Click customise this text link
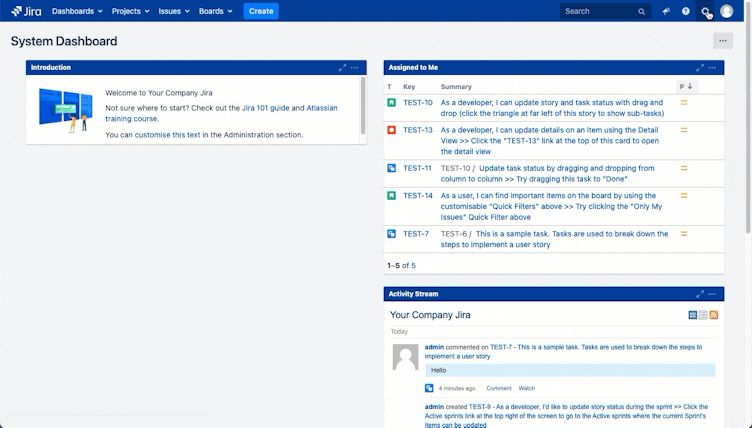Image resolution: width=752 pixels, height=428 pixels. pos(167,135)
